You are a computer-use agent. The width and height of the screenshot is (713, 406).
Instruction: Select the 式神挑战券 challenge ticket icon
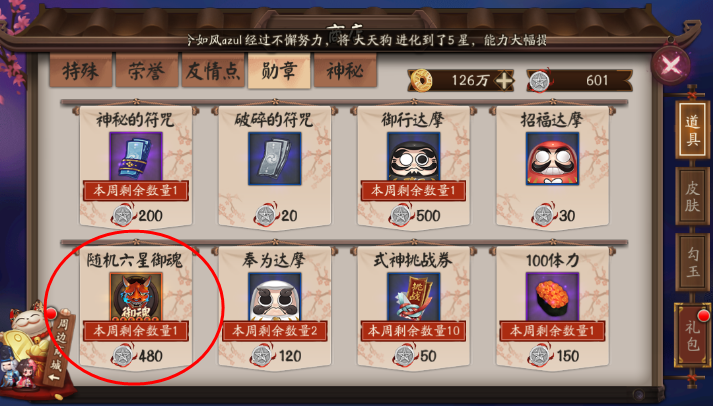pyautogui.click(x=413, y=297)
